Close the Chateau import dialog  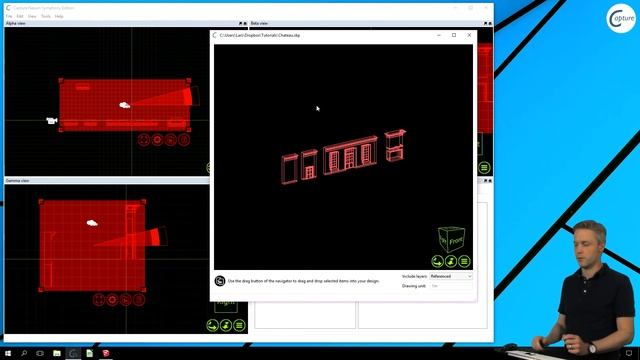pos(469,35)
